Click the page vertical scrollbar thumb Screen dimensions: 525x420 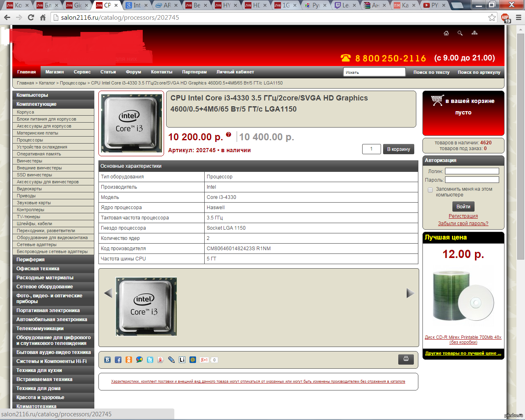pyautogui.click(x=520, y=144)
